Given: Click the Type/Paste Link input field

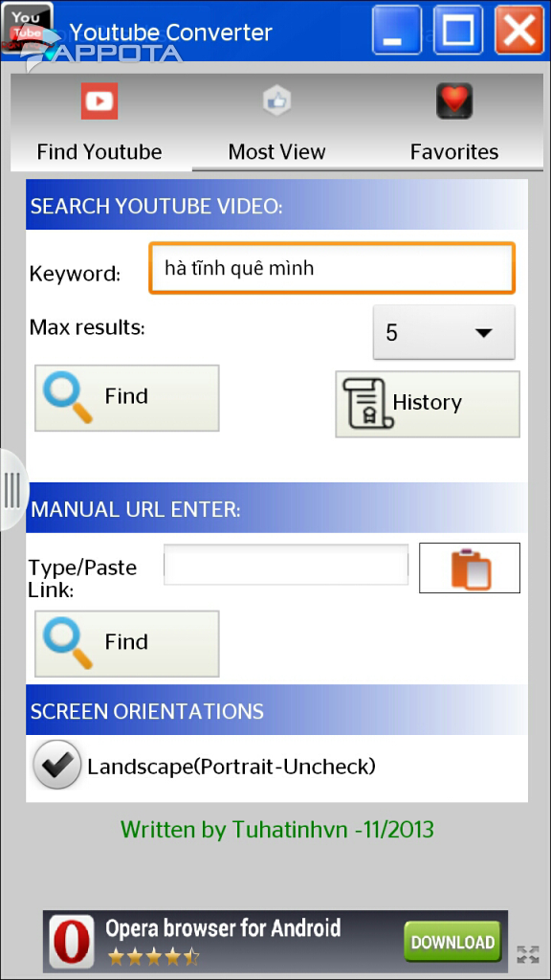Looking at the screenshot, I should (x=286, y=565).
